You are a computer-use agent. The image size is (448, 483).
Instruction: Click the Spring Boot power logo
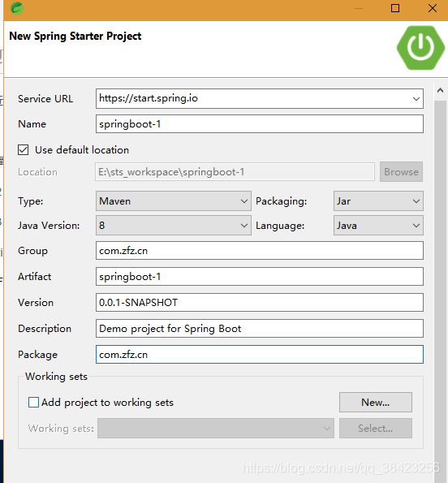(420, 48)
